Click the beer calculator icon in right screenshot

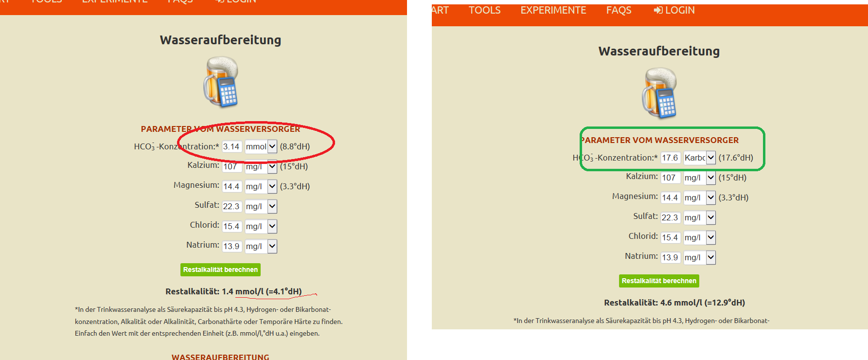[659, 93]
